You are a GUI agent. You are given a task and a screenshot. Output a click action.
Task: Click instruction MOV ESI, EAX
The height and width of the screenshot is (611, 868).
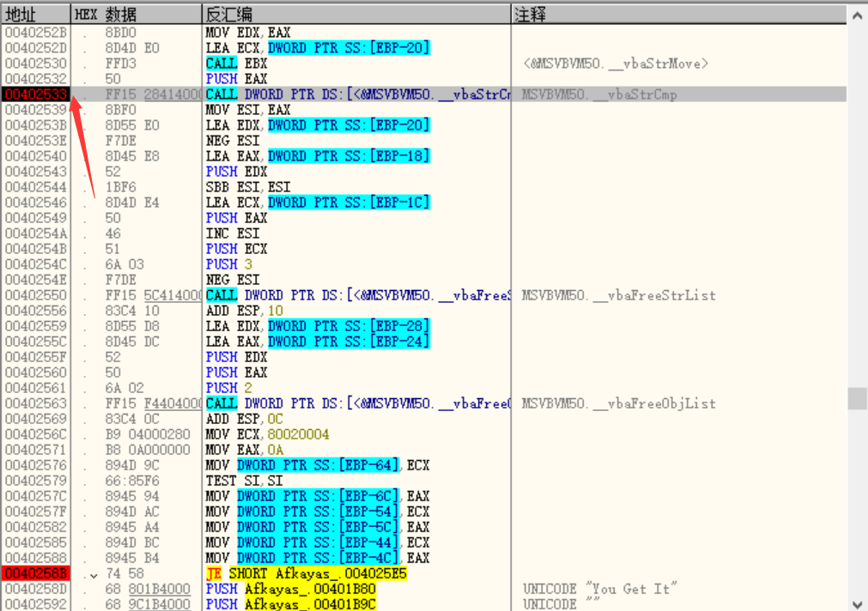(248, 110)
